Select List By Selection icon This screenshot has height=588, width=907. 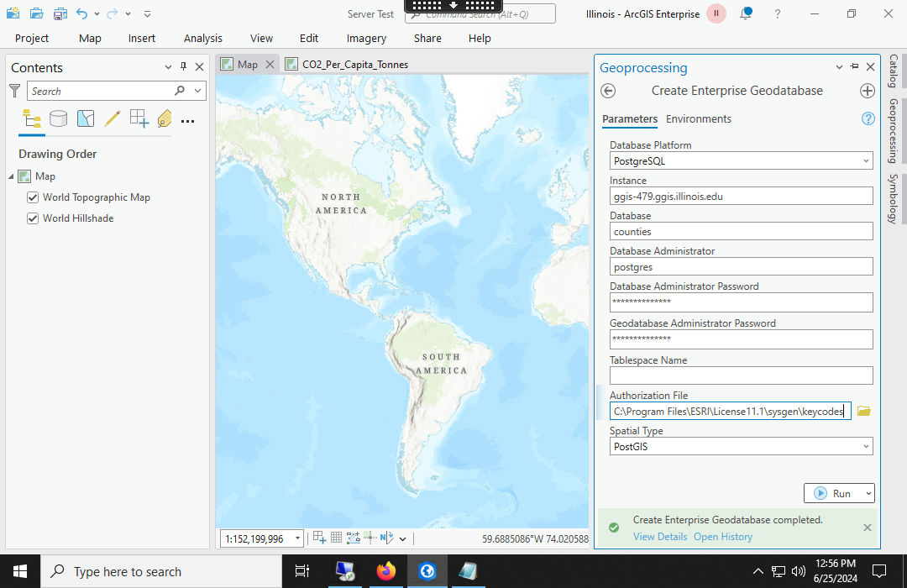click(86, 118)
